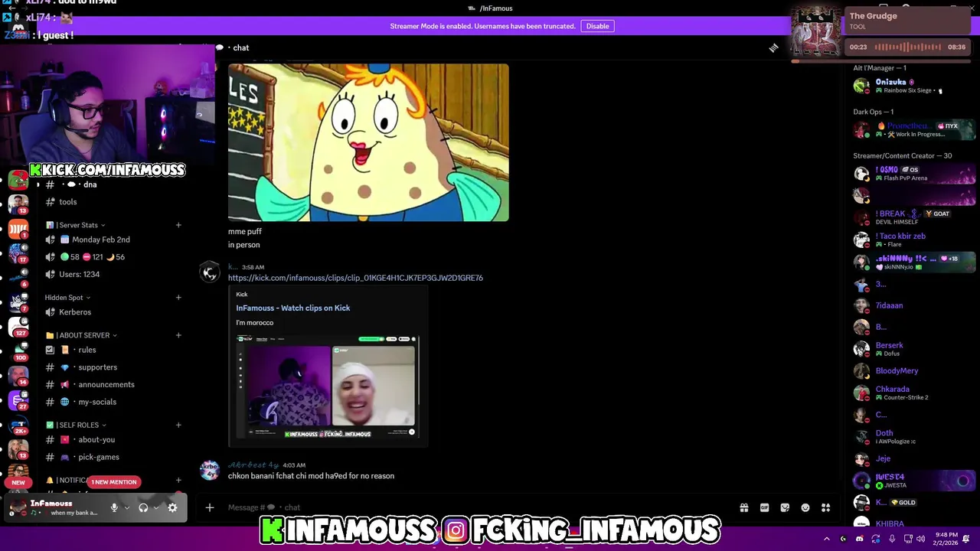The image size is (980, 551).
Task: Open the notifications bell in taskbar
Action: tap(966, 539)
